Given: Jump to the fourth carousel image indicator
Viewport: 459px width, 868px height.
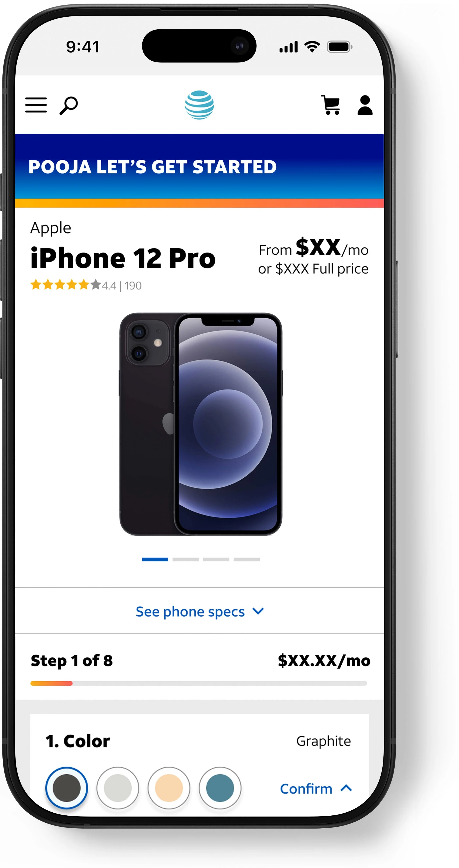Looking at the screenshot, I should click(x=247, y=559).
